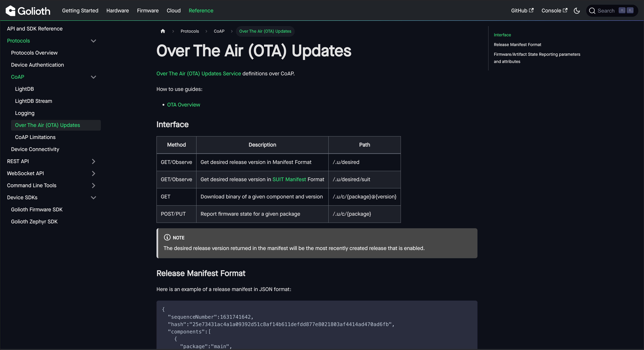Collapse the Protocols sidebar section
This screenshot has width=644, height=350.
tap(93, 41)
